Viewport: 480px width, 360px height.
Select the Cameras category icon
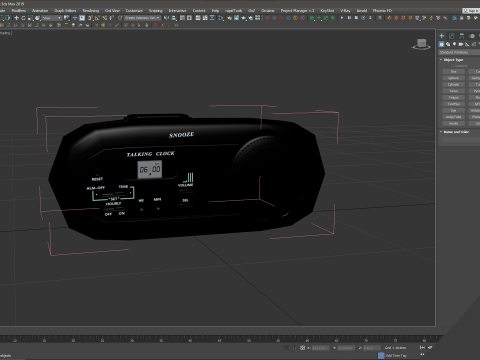[461, 44]
